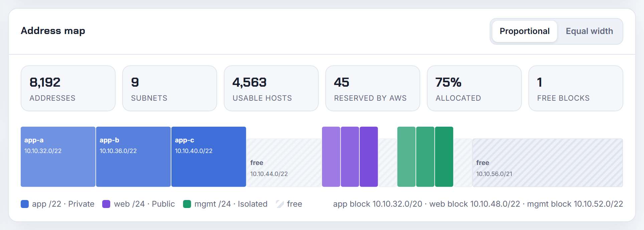
Task: Switch to Equal width view
Action: 589,31
